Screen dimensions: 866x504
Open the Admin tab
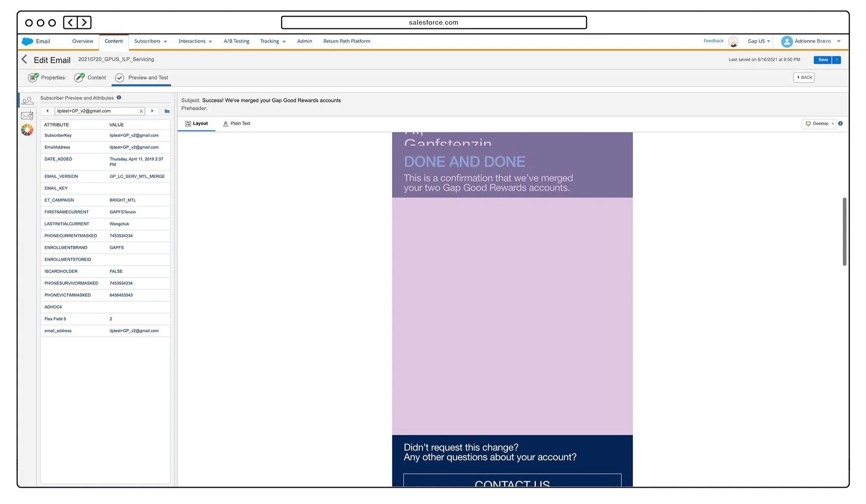coord(304,41)
